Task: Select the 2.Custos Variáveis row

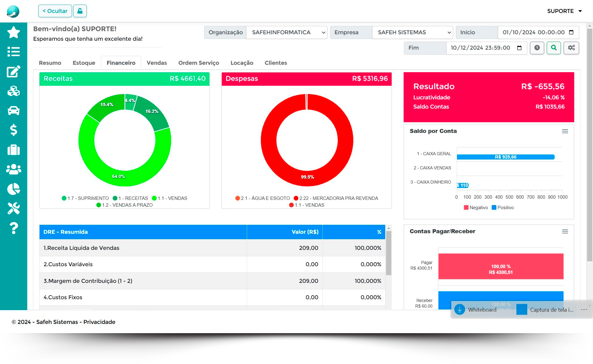Action: [212, 264]
